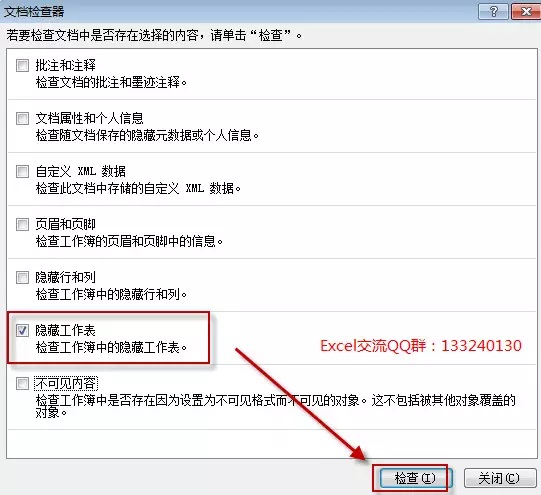The width and height of the screenshot is (541, 495).
Task: Click the 页眉和页脚 label
Action: click(66, 224)
